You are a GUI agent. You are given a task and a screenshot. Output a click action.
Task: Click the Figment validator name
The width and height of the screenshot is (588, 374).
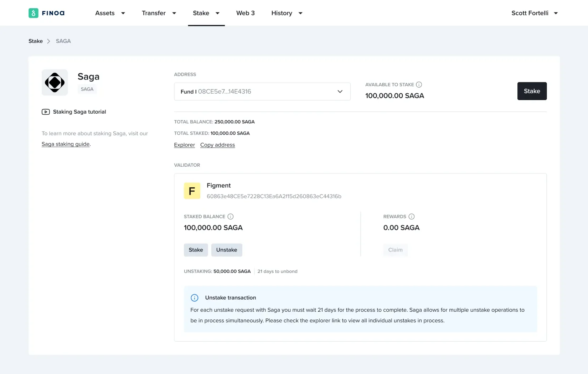219,186
